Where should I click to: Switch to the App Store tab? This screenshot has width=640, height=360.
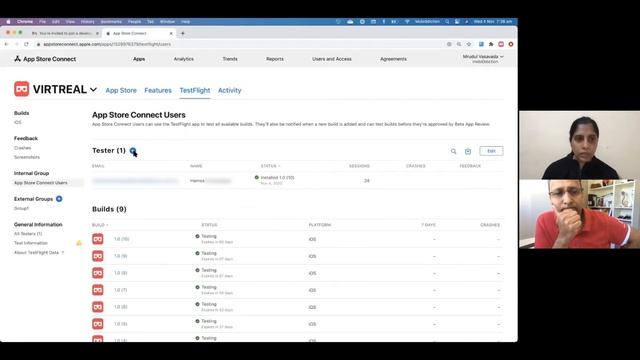(x=121, y=90)
